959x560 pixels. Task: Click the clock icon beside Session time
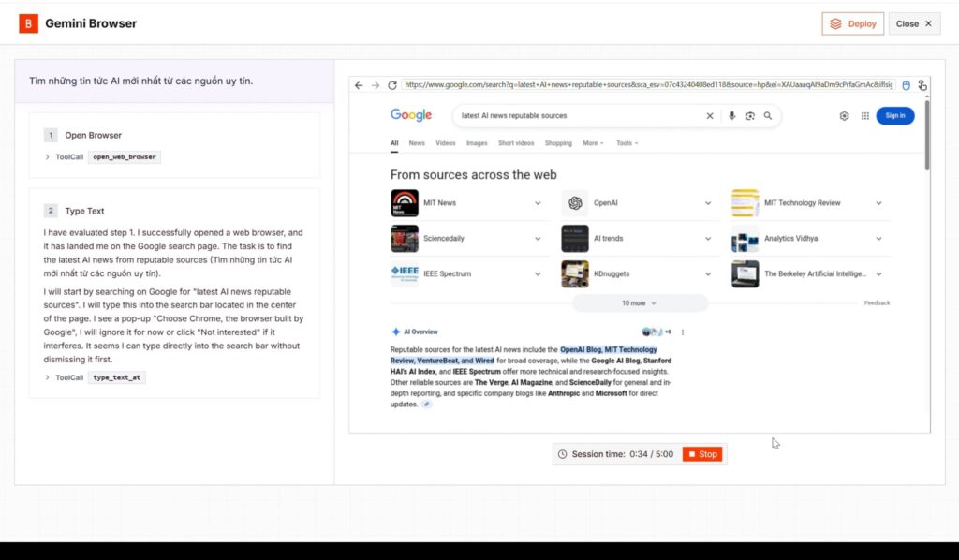(561, 454)
